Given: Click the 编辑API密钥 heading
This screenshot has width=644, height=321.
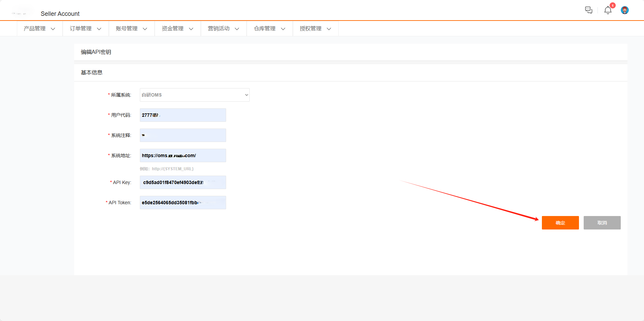Looking at the screenshot, I should coord(96,52).
